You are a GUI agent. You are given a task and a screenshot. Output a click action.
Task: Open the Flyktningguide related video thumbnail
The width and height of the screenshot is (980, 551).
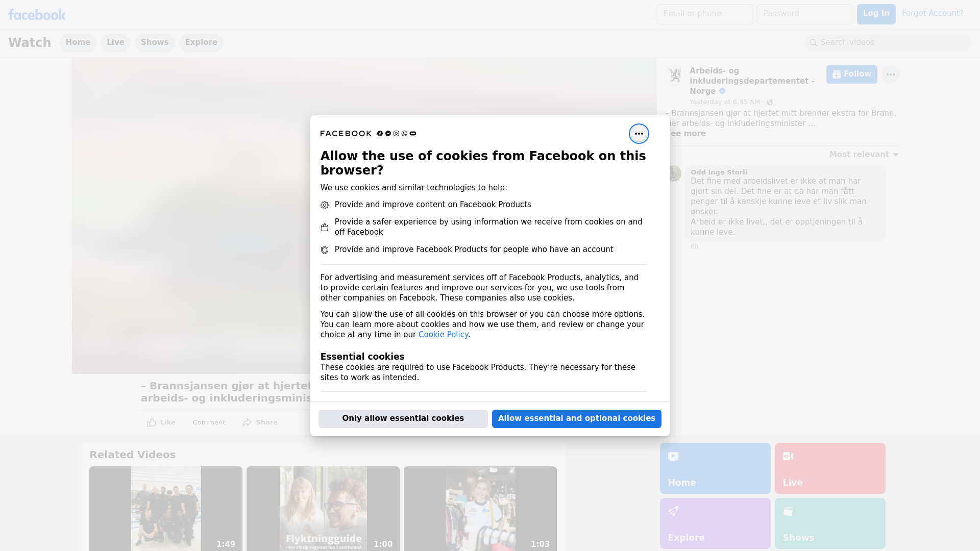[x=323, y=508]
